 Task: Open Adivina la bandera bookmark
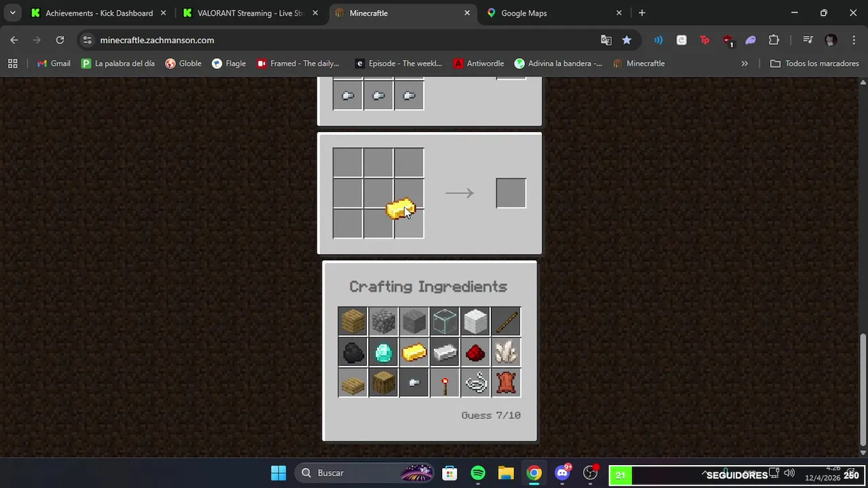(x=558, y=63)
